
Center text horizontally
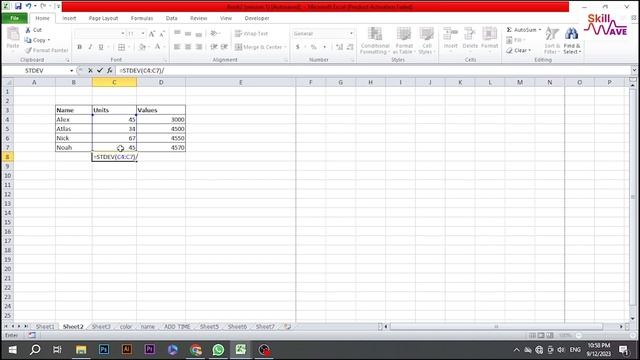[x=188, y=47]
